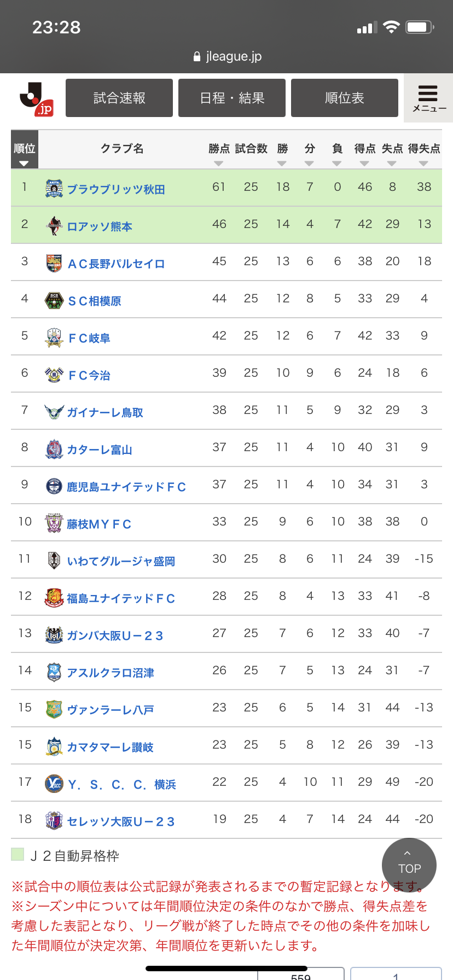This screenshot has height=980, width=453.
Task: Open AC長野パルセイロ club link
Action: 116,264
